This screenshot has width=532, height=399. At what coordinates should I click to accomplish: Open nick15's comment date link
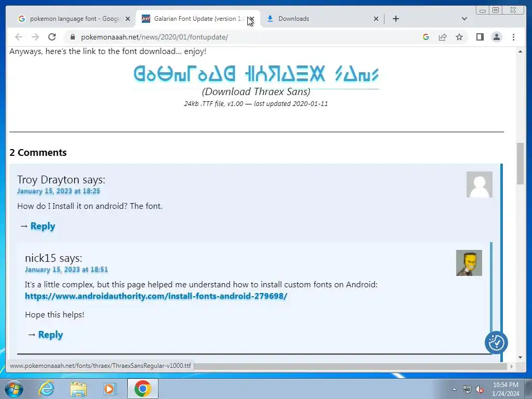click(x=66, y=270)
